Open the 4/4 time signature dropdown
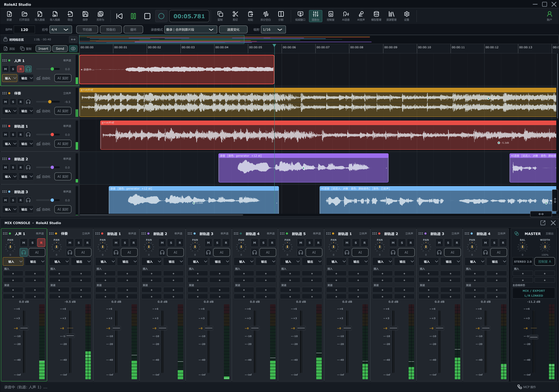Viewport: 559px width, 392px height. pyautogui.click(x=61, y=29)
